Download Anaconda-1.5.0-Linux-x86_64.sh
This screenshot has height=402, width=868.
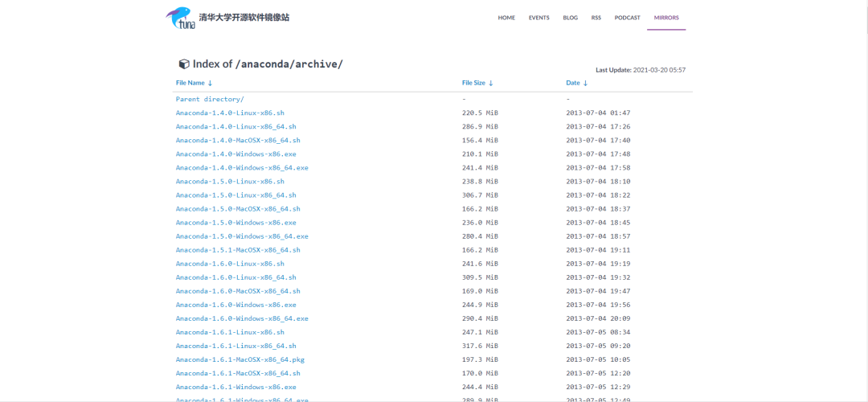[235, 195]
